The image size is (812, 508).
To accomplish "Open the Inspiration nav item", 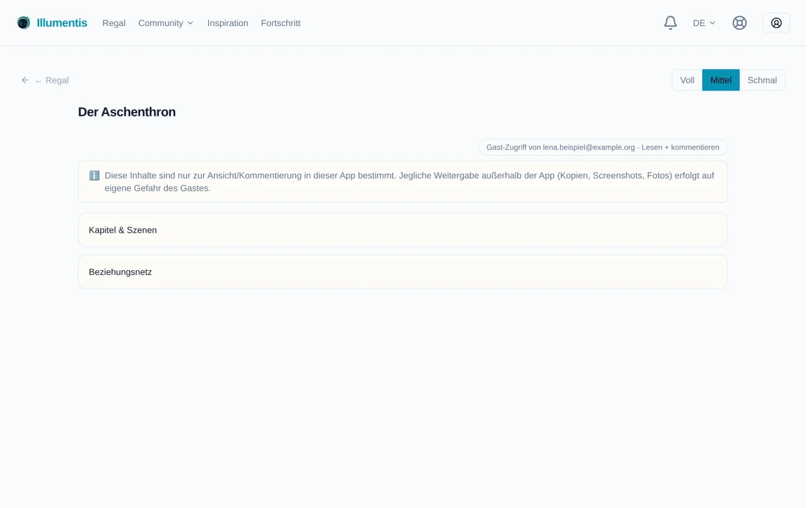I will tap(228, 23).
